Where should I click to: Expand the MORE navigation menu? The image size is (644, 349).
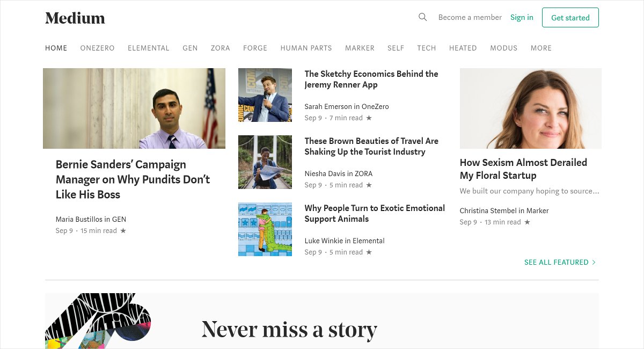coord(541,48)
